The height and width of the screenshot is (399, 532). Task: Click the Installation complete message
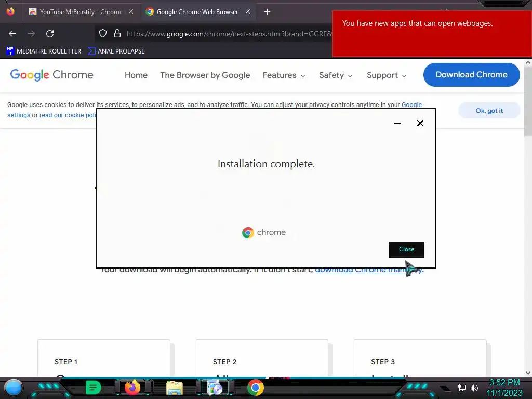tap(267, 164)
